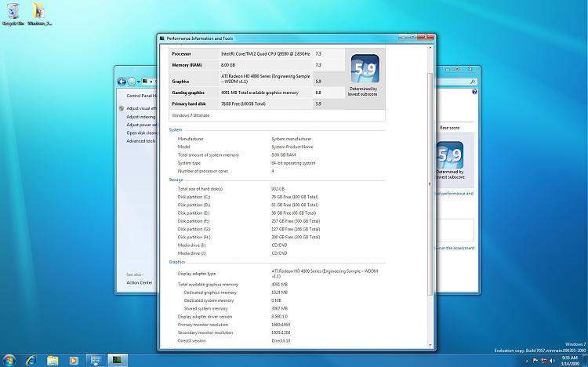Open recent pages dropdown beside navigation arrows

[138, 82]
